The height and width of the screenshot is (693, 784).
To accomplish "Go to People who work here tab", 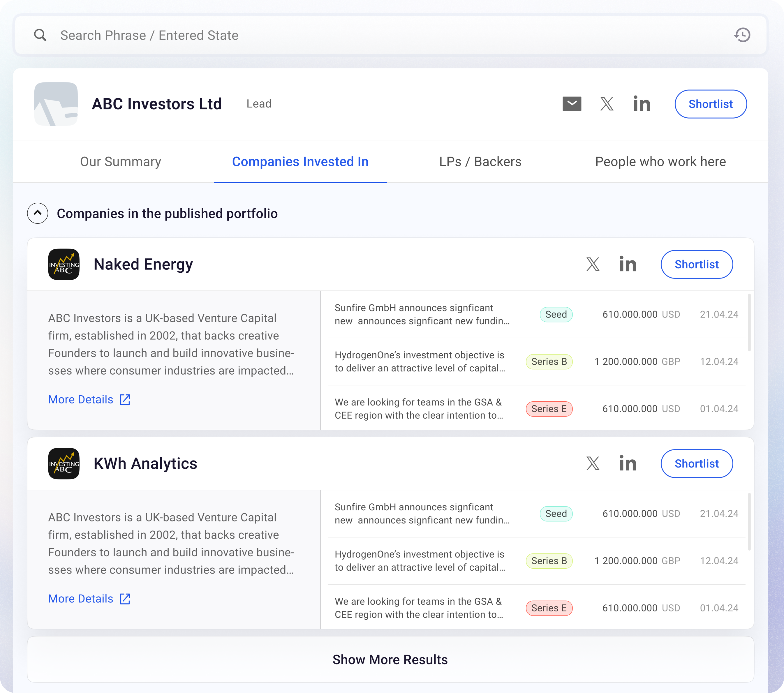I will [660, 161].
